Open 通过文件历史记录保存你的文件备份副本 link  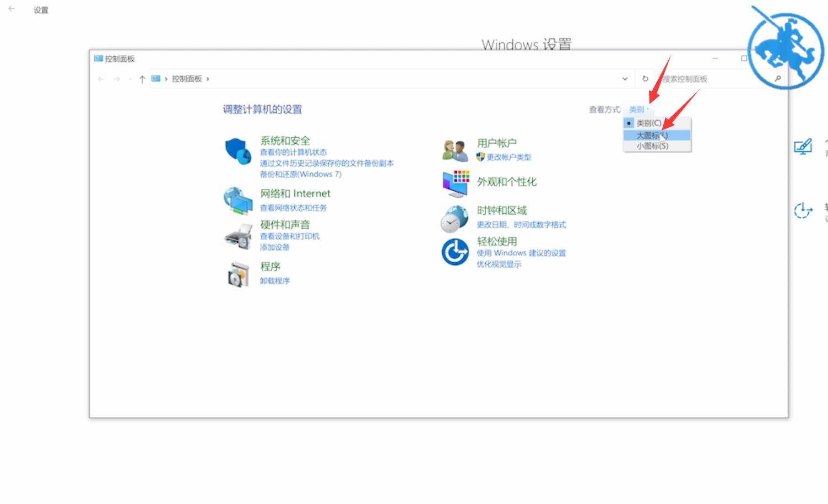coord(327,163)
